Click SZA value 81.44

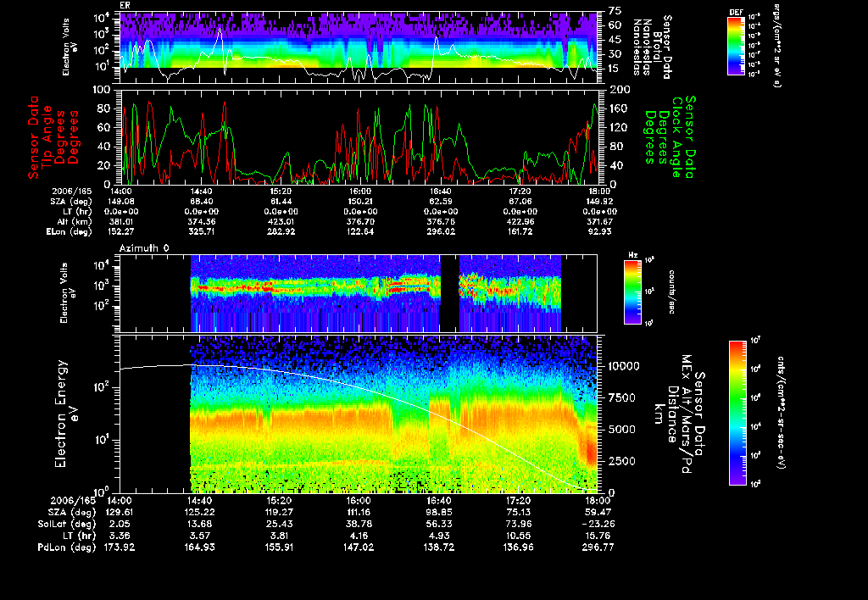(281, 202)
